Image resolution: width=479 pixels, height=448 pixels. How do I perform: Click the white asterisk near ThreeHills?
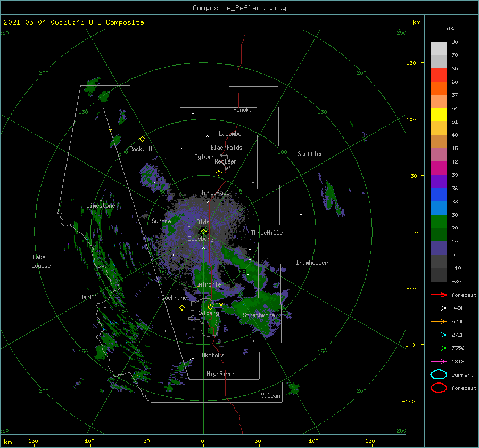pyautogui.click(x=253, y=183)
